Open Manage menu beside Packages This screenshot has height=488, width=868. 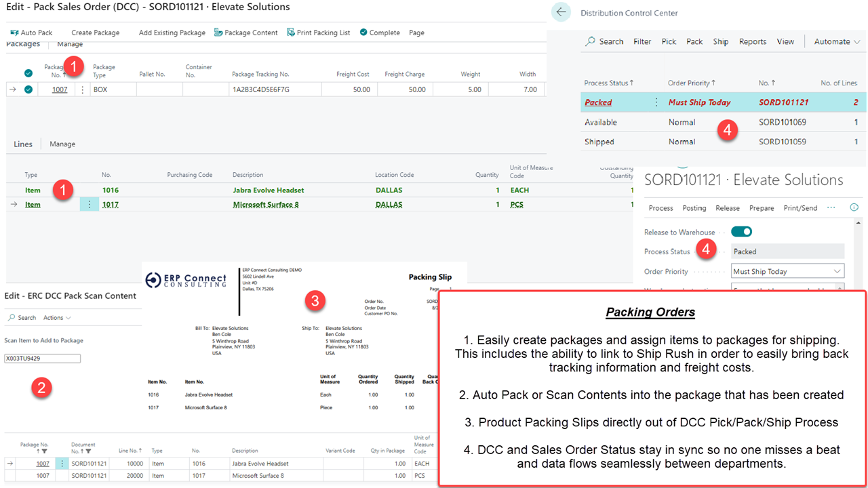[70, 44]
